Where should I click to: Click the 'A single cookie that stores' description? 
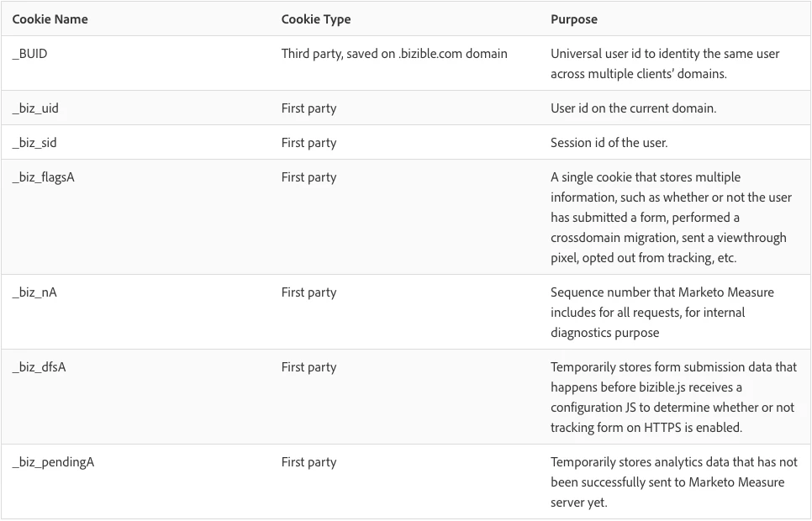pyautogui.click(x=671, y=218)
